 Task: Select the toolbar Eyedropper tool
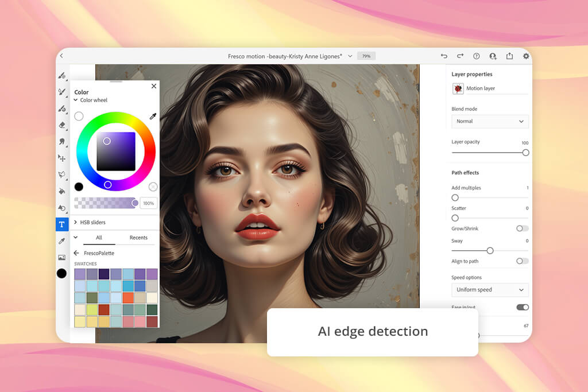(x=62, y=241)
